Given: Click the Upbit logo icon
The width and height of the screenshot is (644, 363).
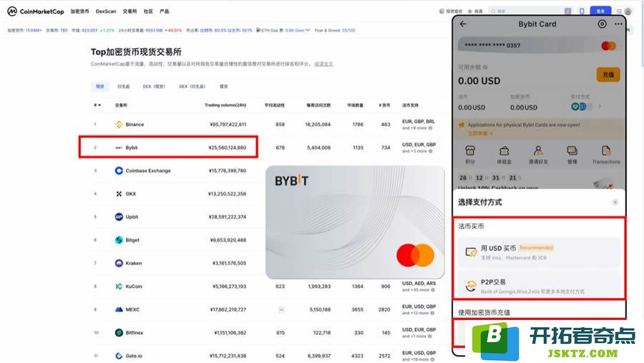Looking at the screenshot, I should point(119,217).
